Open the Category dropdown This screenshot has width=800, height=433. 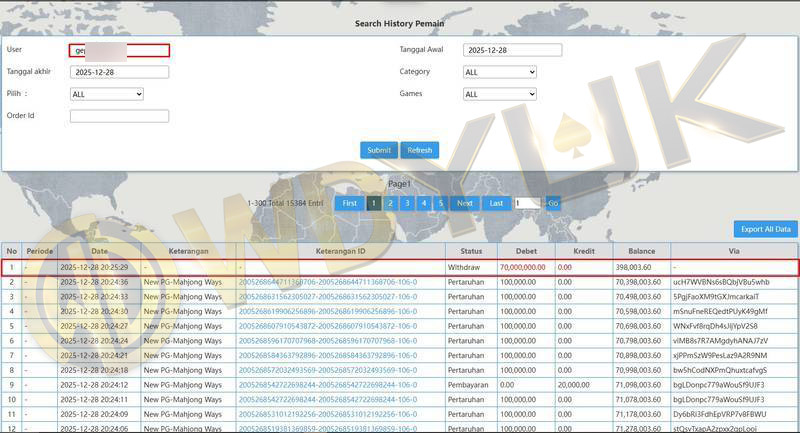click(500, 72)
